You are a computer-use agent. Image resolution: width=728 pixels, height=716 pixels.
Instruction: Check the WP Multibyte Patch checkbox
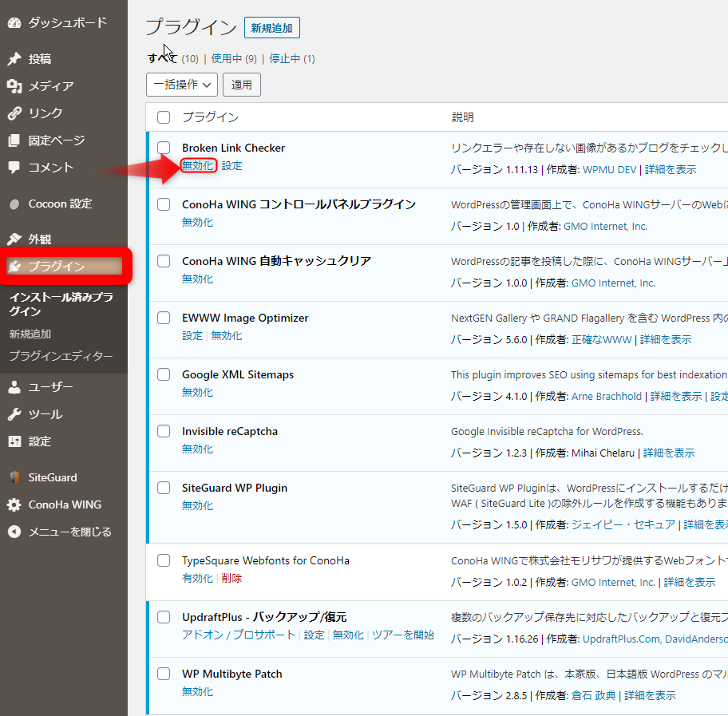(164, 674)
